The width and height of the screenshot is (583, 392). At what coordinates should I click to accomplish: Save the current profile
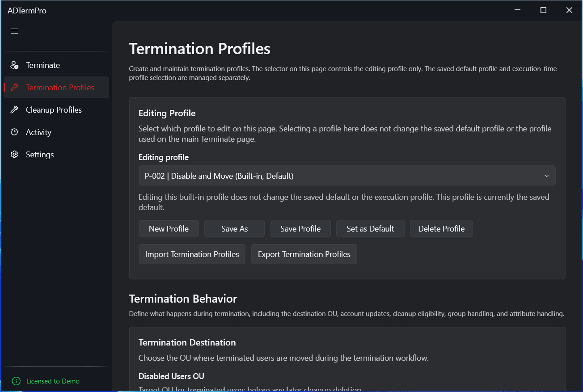[300, 228]
